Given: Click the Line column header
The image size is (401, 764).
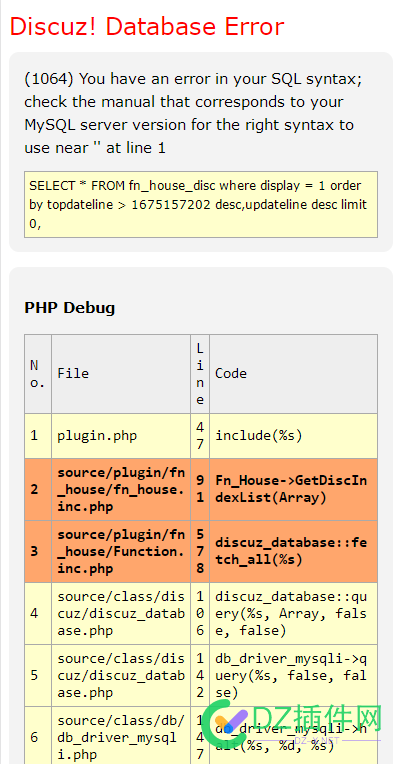Looking at the screenshot, I should 200,374.
